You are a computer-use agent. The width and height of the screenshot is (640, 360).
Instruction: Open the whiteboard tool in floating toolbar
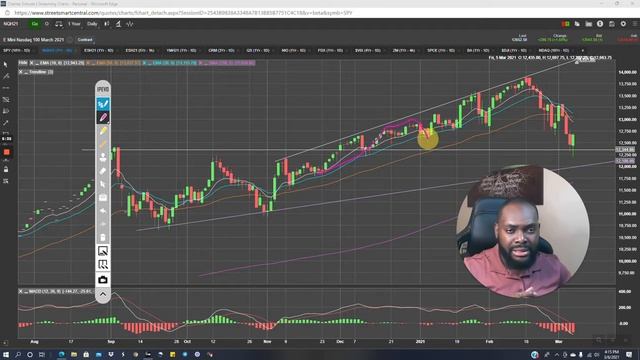click(103, 198)
